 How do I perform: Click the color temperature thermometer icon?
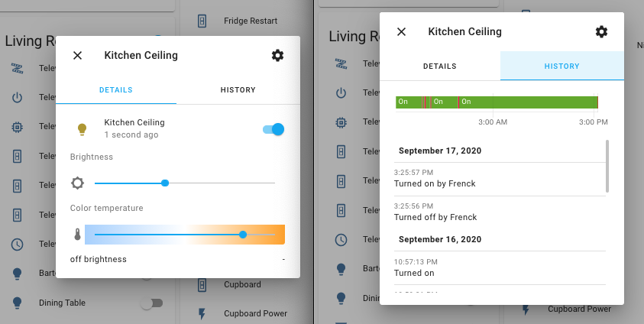(x=77, y=235)
